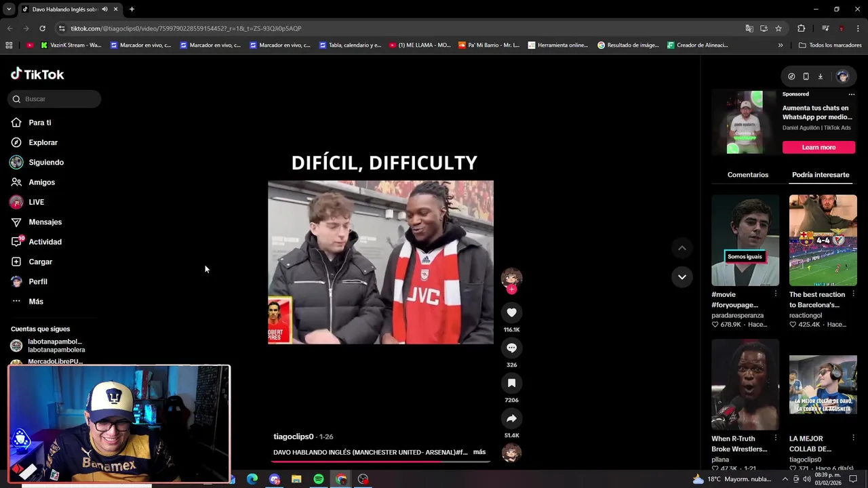Click the install app icon in address bar
868x488 pixels.
click(x=764, y=28)
